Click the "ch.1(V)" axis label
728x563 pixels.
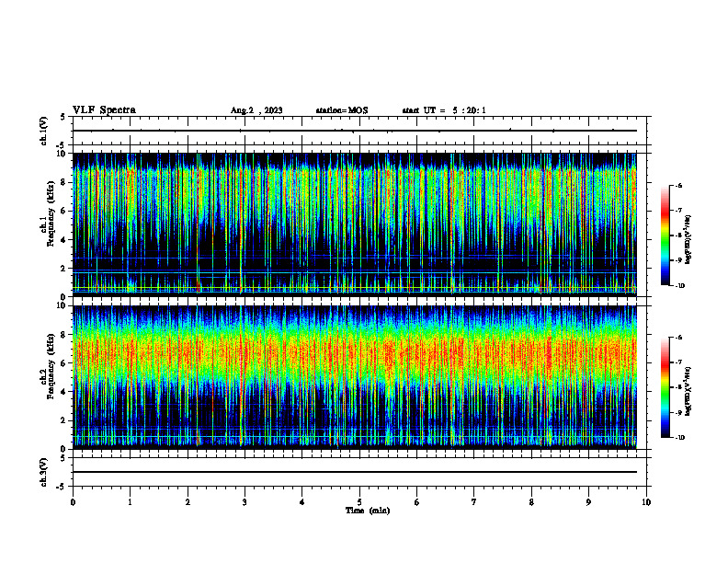[43, 131]
